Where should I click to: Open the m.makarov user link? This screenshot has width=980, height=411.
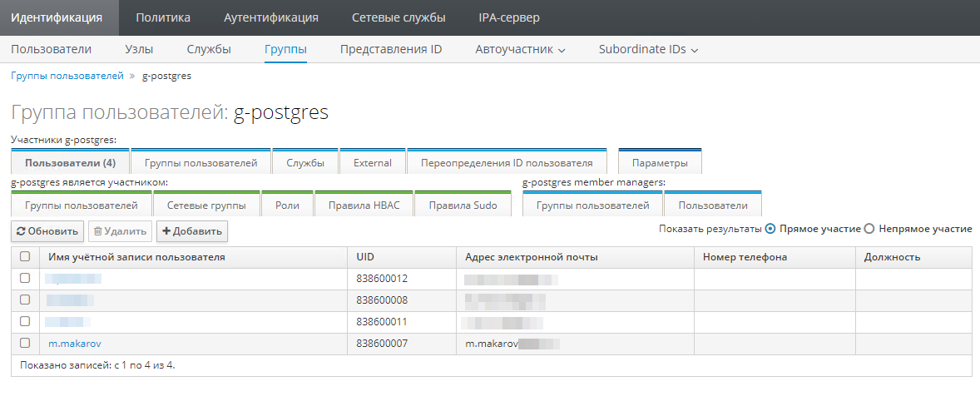(x=75, y=343)
